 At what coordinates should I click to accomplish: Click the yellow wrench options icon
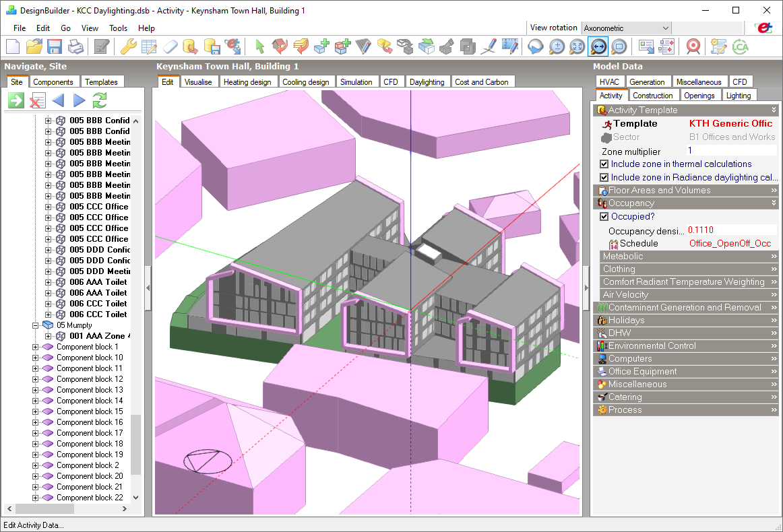(x=128, y=46)
